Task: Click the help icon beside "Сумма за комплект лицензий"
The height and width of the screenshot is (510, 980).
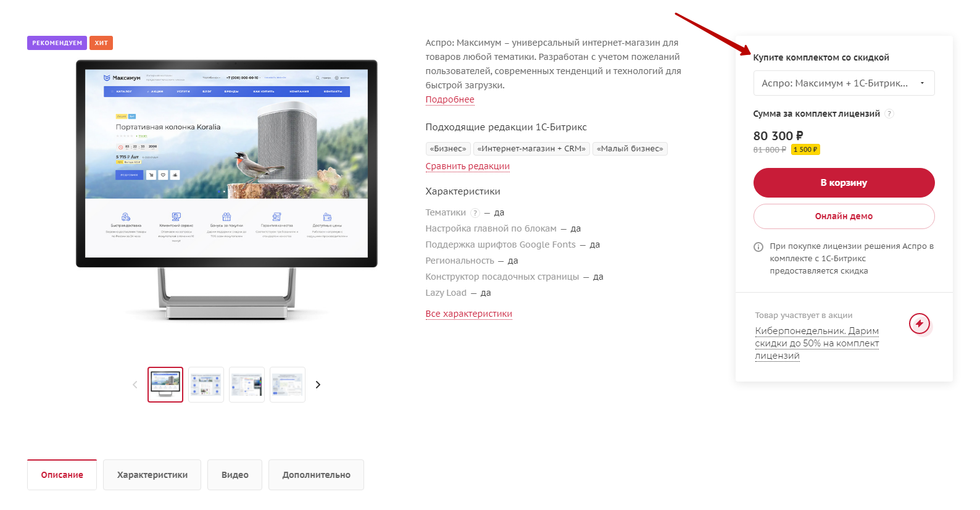Action: [x=889, y=114]
